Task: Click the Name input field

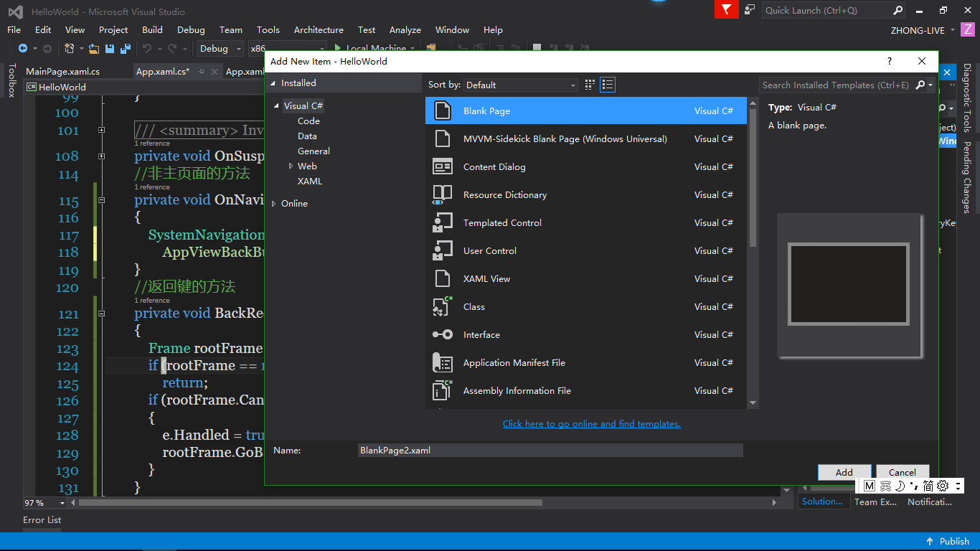Action: pyautogui.click(x=550, y=451)
